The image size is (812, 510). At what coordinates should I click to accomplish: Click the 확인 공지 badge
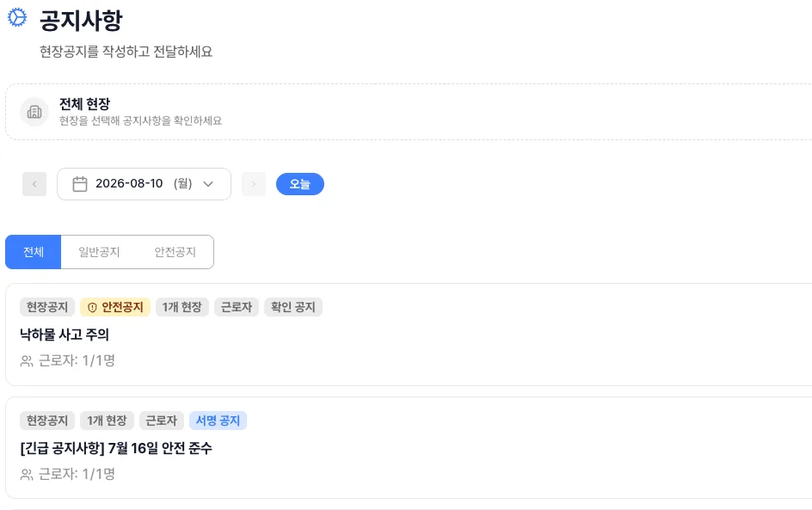pos(293,307)
